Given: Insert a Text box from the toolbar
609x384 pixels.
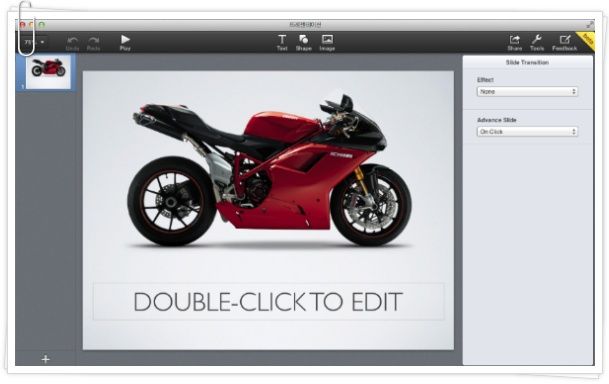Looking at the screenshot, I should (x=282, y=43).
